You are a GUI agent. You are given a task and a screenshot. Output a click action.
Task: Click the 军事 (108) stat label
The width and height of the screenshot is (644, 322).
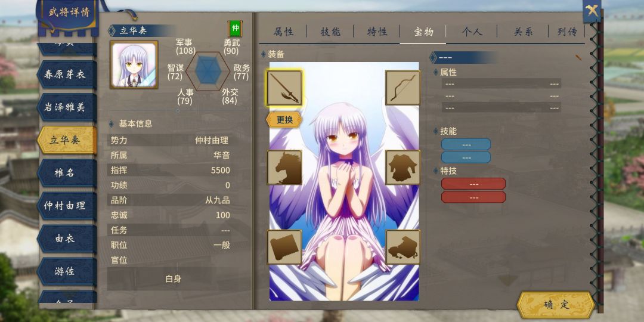(x=185, y=47)
